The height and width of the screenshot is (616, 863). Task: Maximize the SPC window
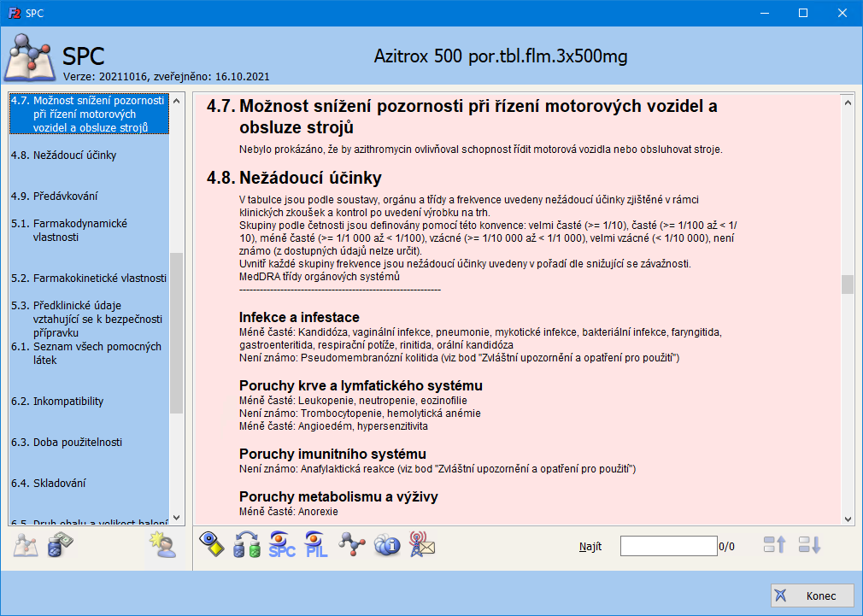(x=803, y=13)
